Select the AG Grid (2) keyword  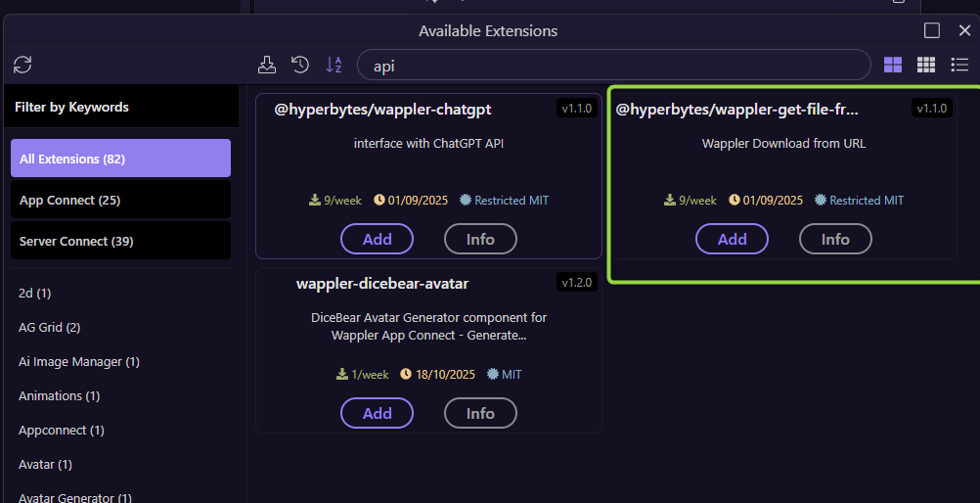pos(50,327)
